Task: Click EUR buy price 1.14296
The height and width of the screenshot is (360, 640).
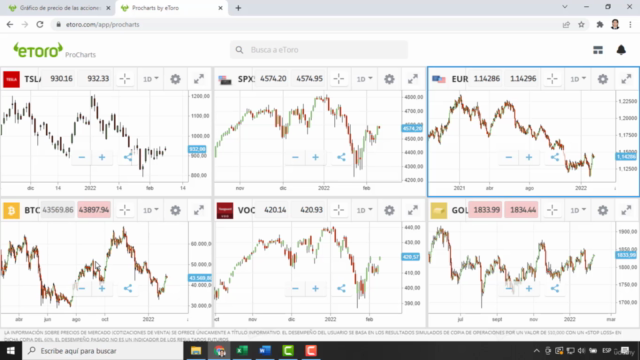Action: 523,79
